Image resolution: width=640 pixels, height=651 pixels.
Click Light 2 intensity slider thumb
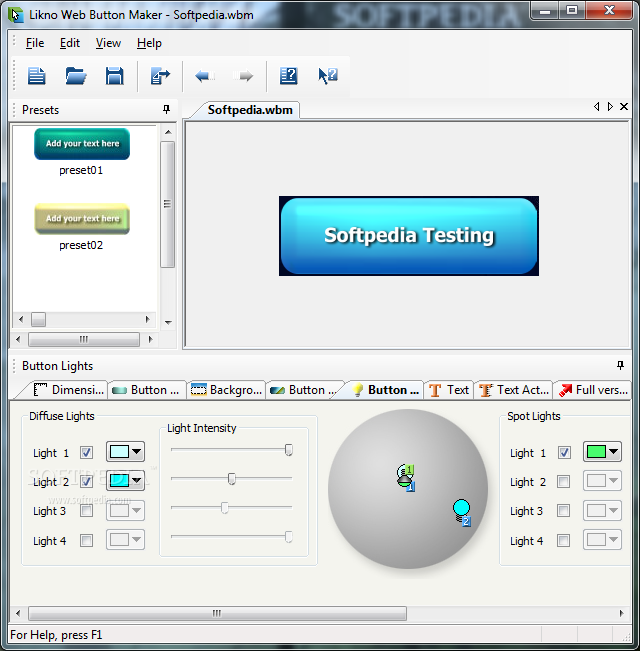click(x=232, y=479)
